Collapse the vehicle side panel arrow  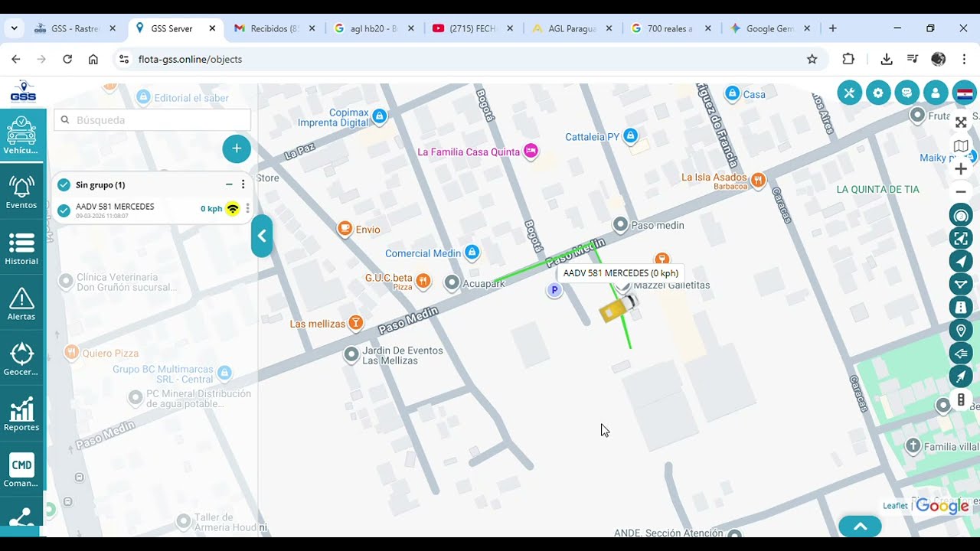pos(262,236)
